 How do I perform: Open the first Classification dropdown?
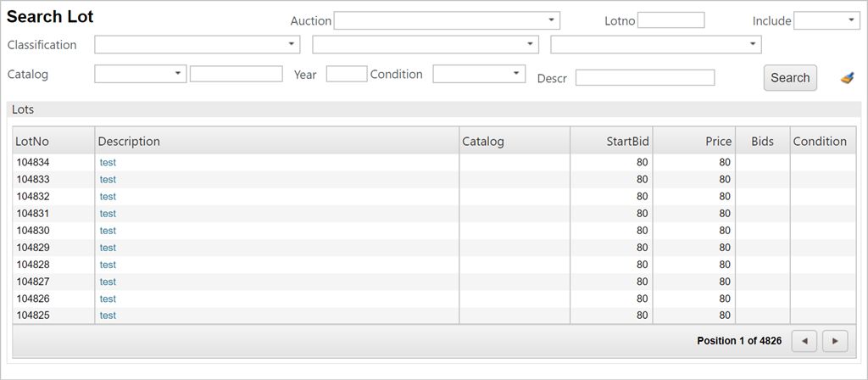(197, 44)
